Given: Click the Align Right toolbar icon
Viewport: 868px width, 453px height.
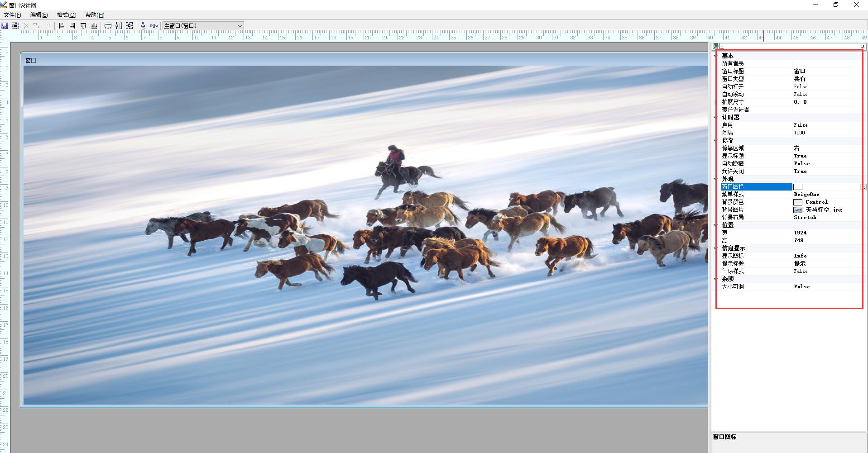Looking at the screenshot, I should [x=72, y=26].
